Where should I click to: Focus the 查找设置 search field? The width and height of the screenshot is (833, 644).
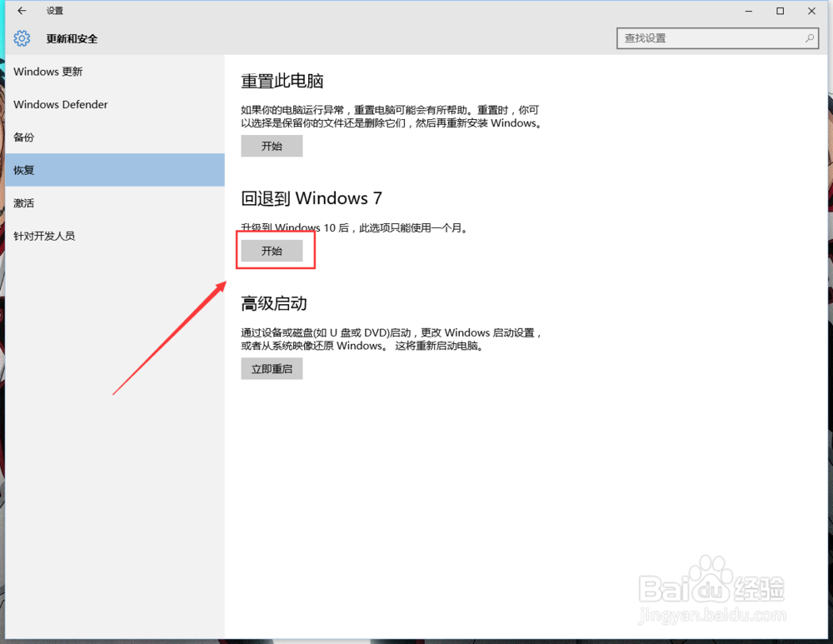point(717,38)
